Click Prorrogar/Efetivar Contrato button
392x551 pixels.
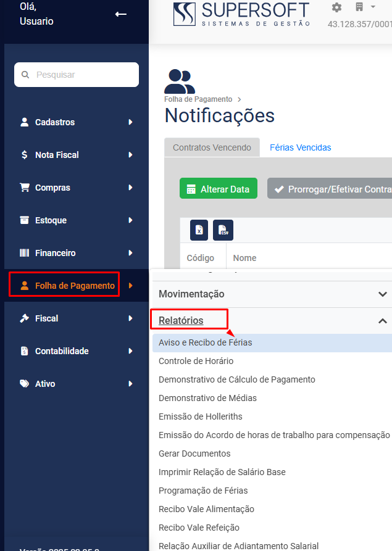[x=330, y=188]
